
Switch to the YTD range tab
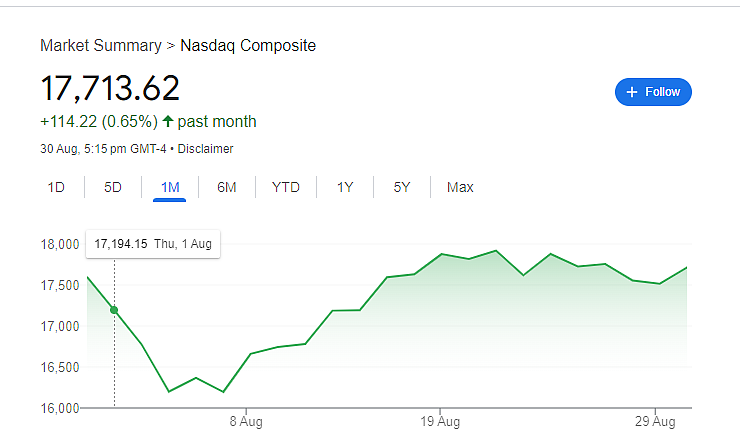285,187
